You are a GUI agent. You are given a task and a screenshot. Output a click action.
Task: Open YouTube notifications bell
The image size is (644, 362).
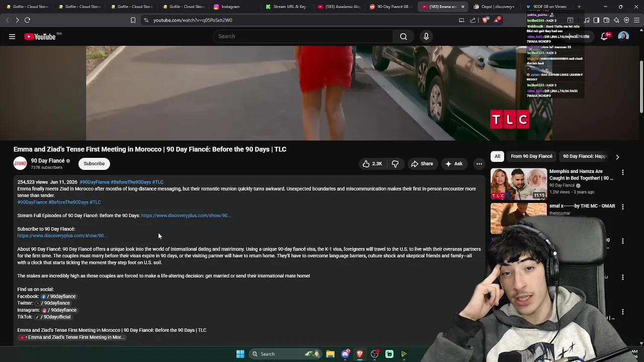click(604, 36)
